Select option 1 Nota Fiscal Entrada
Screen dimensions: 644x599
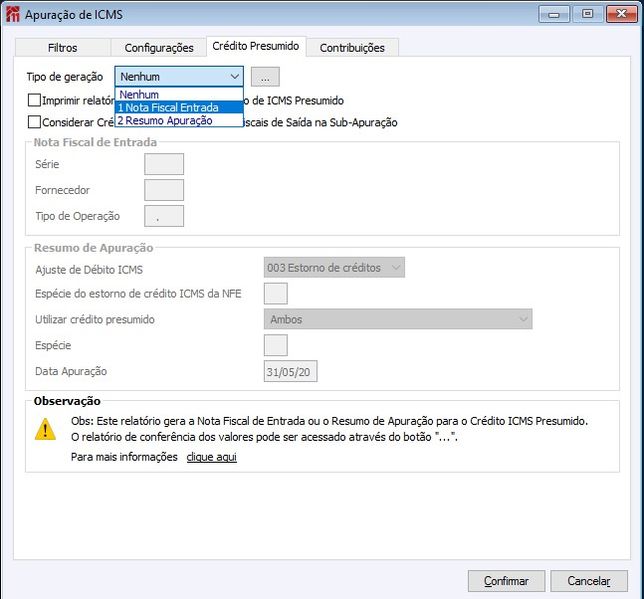click(179, 108)
